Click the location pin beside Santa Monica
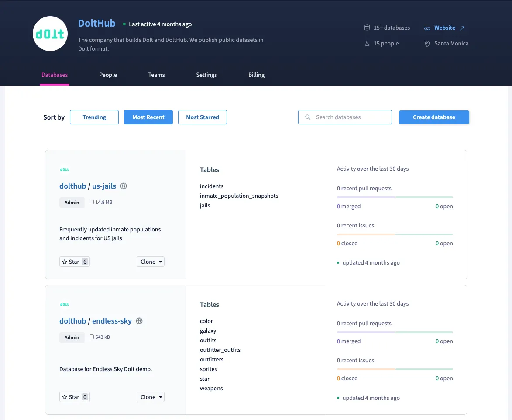The width and height of the screenshot is (512, 420). coord(427,44)
